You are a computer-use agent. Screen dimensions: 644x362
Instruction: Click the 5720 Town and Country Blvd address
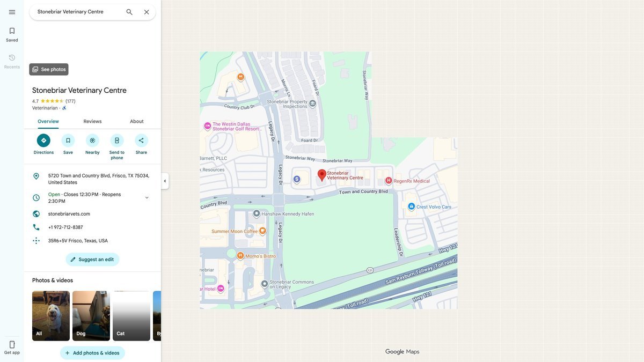click(x=99, y=179)
